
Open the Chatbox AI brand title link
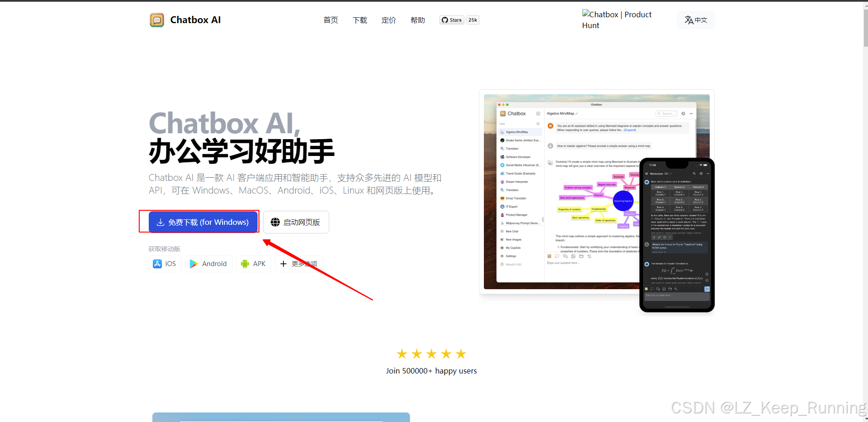pyautogui.click(x=195, y=20)
